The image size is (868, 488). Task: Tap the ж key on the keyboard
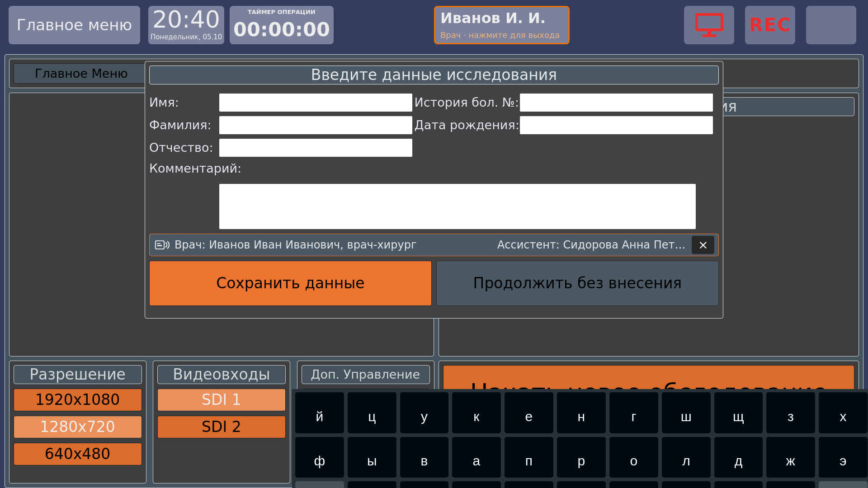pyautogui.click(x=791, y=457)
